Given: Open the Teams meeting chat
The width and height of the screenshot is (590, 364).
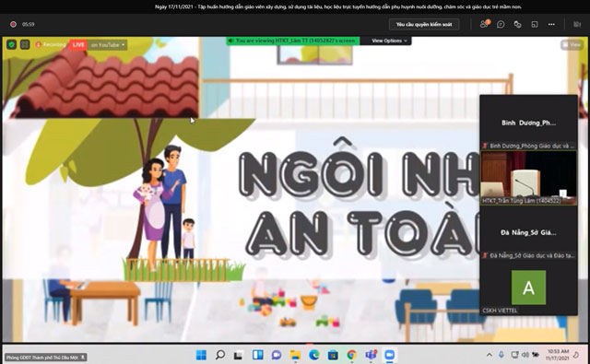Looking at the screenshot, I should [x=501, y=25].
